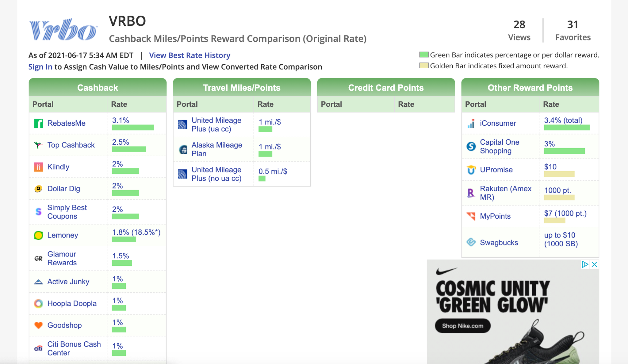This screenshot has height=364, width=628.
Task: Open the Sign In link
Action: tap(40, 67)
